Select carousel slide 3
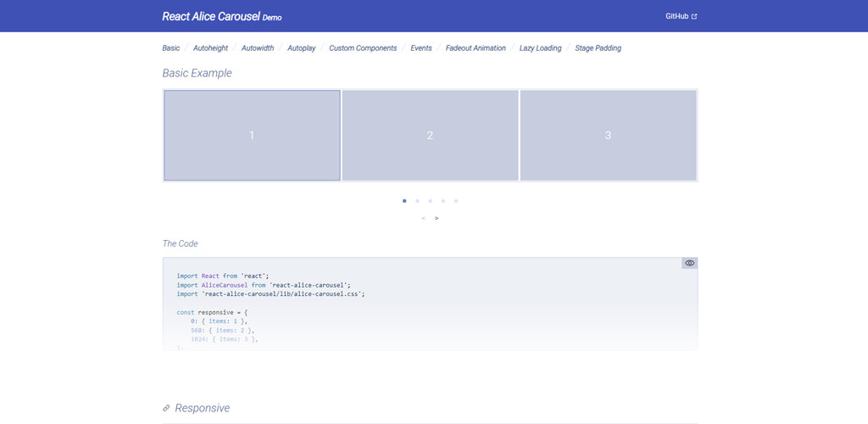This screenshot has height=424, width=868. (608, 135)
